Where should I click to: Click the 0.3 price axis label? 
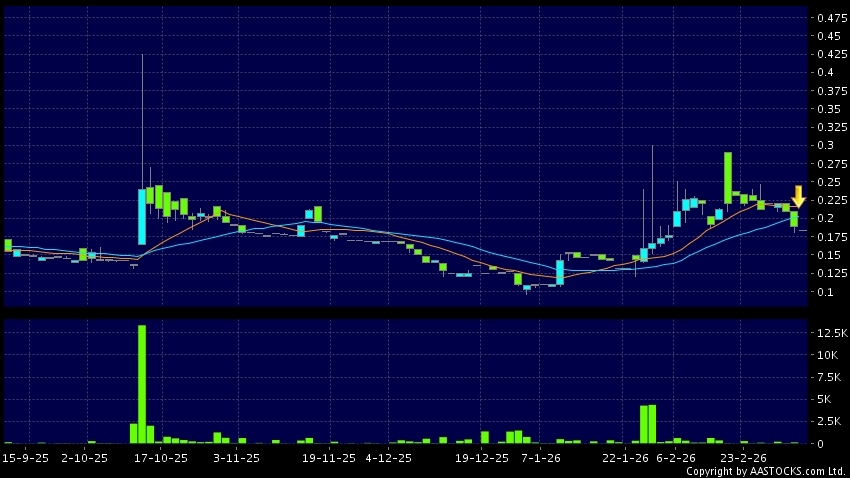[x=826, y=146]
